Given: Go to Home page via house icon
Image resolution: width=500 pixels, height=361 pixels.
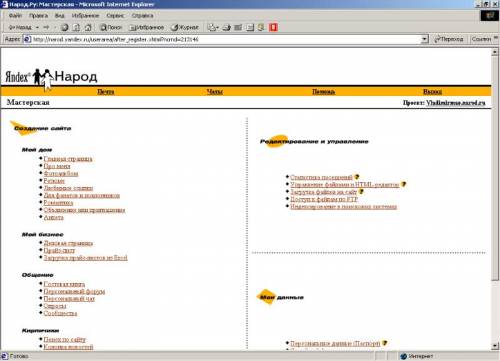Looking at the screenshot, I should click(88, 27).
